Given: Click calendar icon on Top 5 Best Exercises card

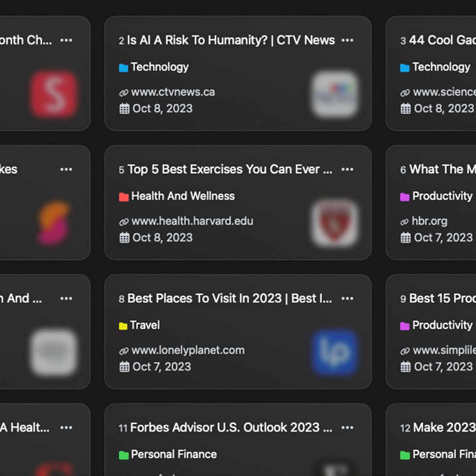Looking at the screenshot, I should point(124,238).
